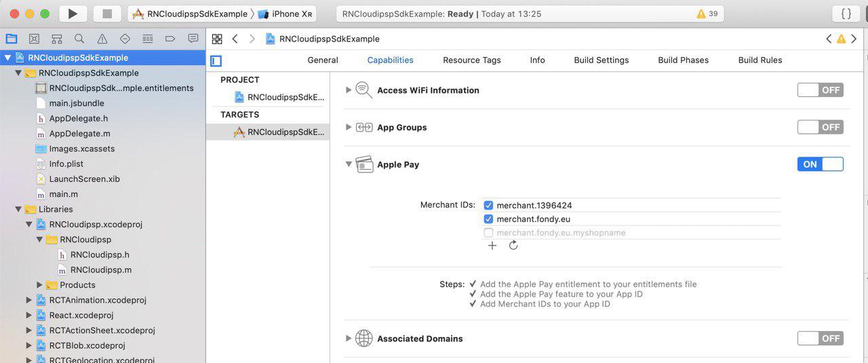868x363 pixels.
Task: Click the warning count badge showing 39
Action: pos(707,14)
